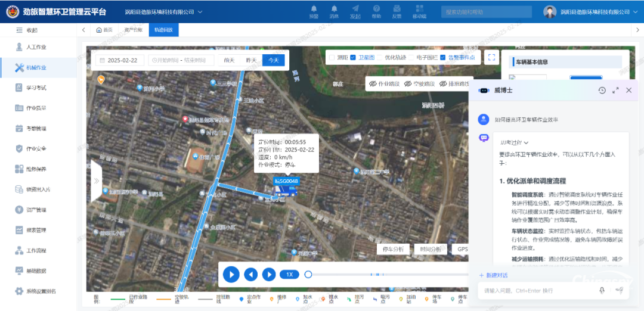This screenshot has width=644, height=311.
Task: Click the 发起 paper plane icon
Action: pyautogui.click(x=355, y=9)
